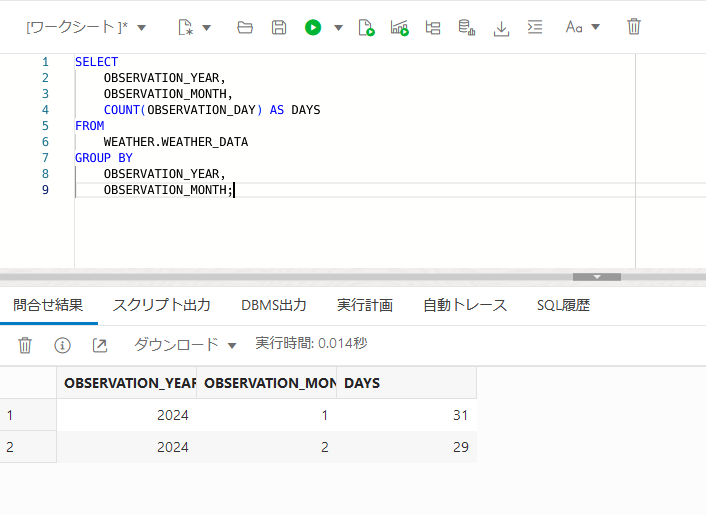Run the statement with the green play button
The height and width of the screenshot is (515, 706).
point(312,27)
